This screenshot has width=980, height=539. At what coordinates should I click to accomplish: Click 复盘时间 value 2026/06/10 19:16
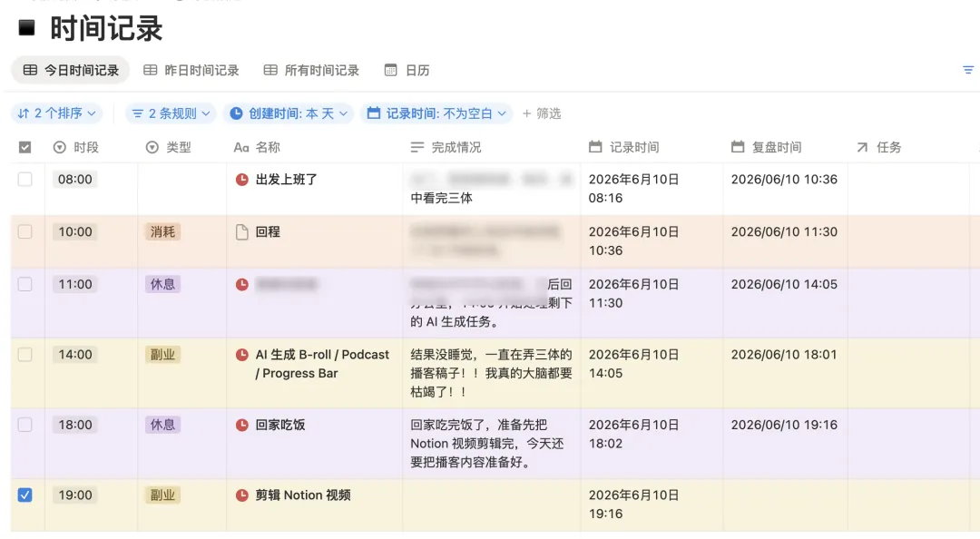[784, 425]
